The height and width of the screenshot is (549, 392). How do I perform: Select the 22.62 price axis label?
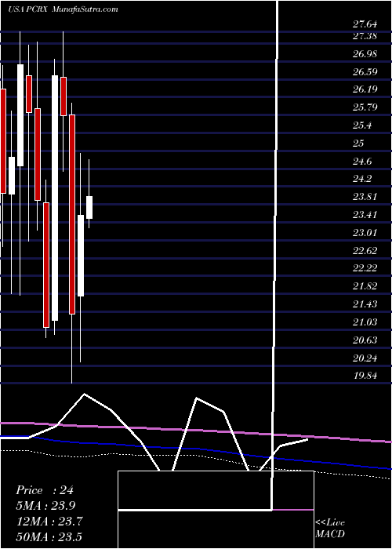click(x=365, y=251)
